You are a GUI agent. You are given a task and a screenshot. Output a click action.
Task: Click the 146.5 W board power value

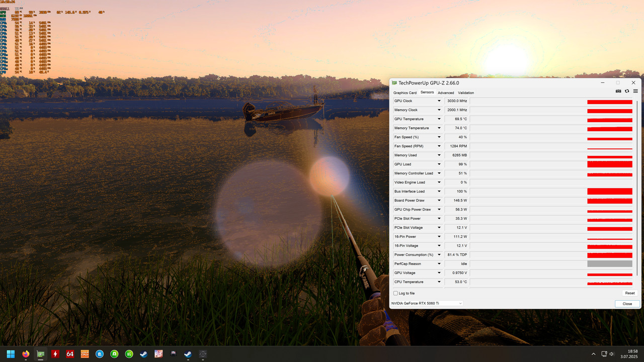point(457,201)
